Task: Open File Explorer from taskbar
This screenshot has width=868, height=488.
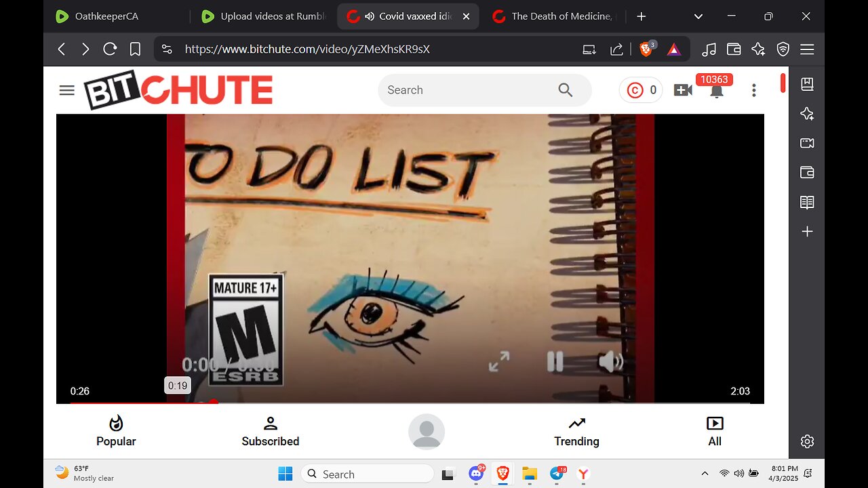Action: [x=530, y=474]
